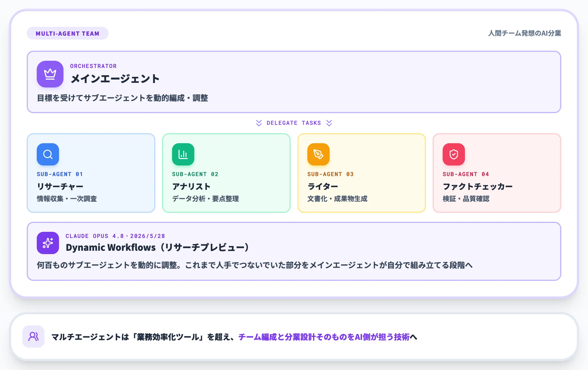Click the chevron right of DELEGATE TASKS
588x370 pixels.
pos(329,123)
